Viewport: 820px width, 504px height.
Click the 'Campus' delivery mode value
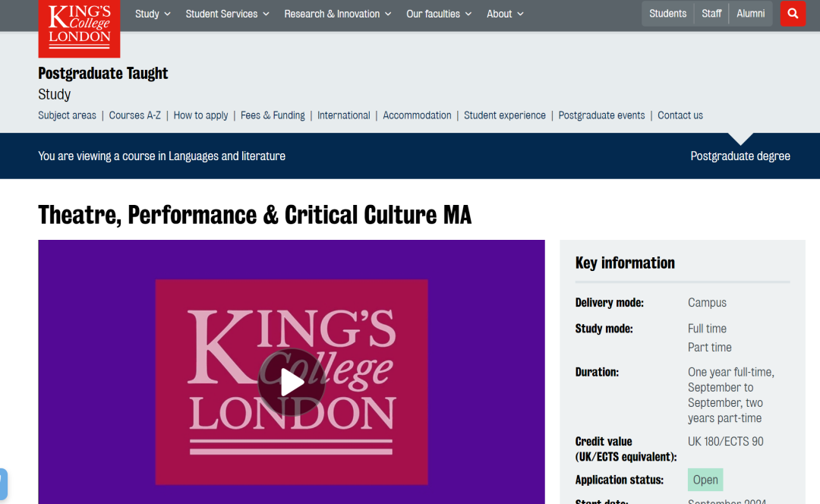click(707, 303)
